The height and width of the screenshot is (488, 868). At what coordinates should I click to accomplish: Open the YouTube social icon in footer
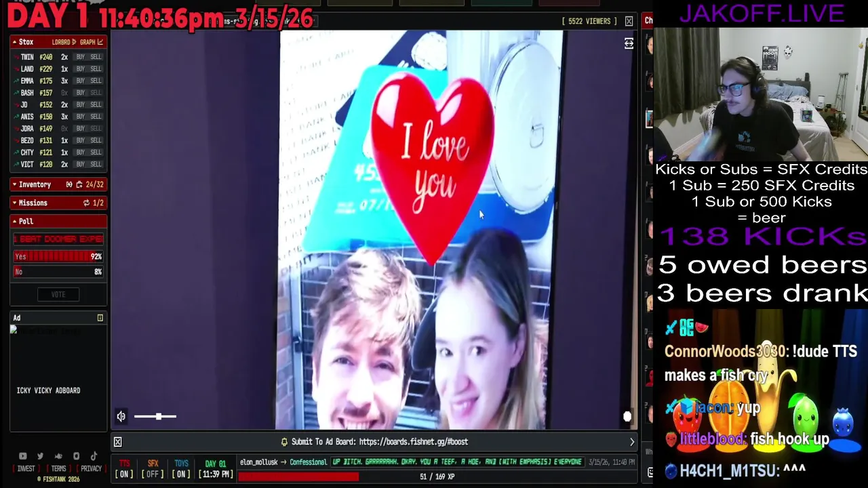coord(22,456)
